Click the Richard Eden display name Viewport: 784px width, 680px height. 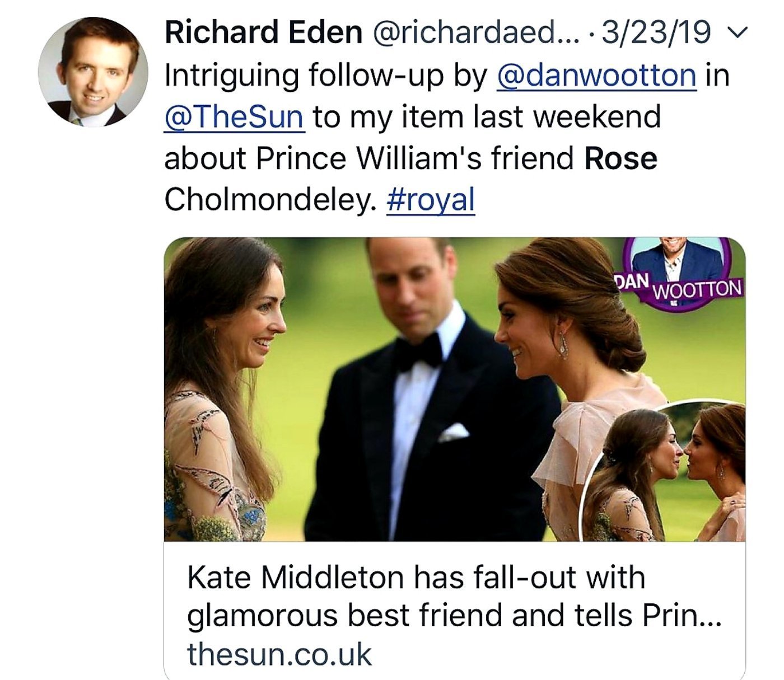point(263,32)
